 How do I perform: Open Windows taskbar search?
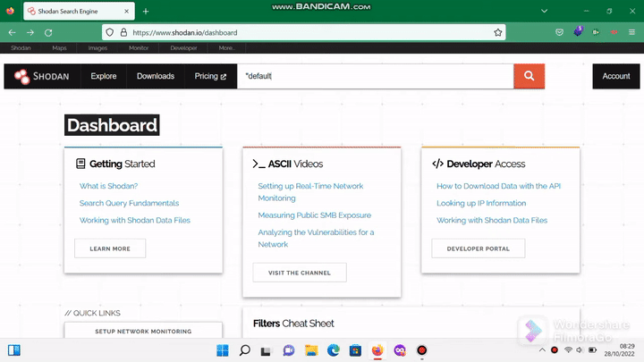click(x=245, y=350)
